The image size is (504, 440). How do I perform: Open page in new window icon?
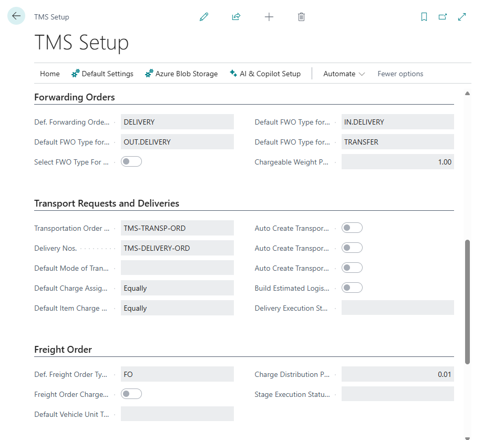[443, 17]
